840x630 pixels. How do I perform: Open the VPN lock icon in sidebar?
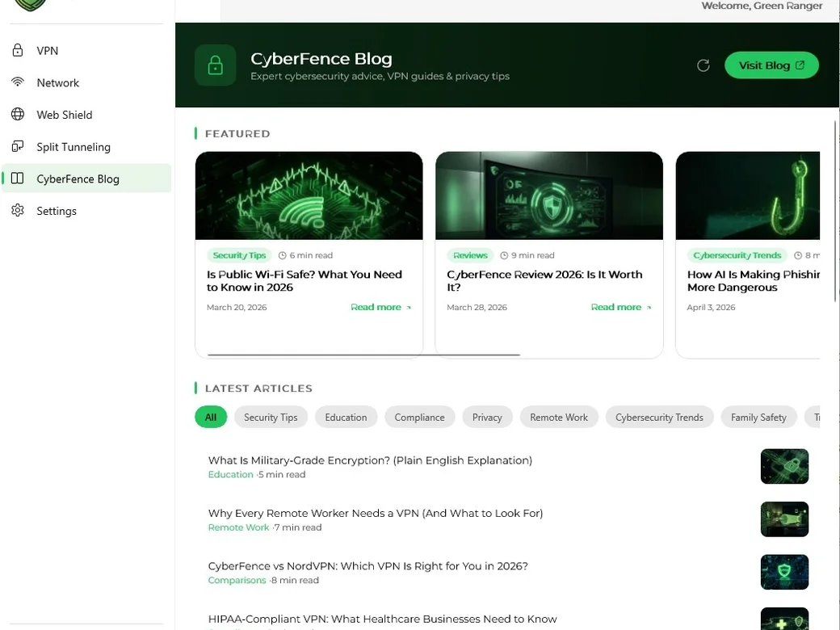pyautogui.click(x=18, y=50)
